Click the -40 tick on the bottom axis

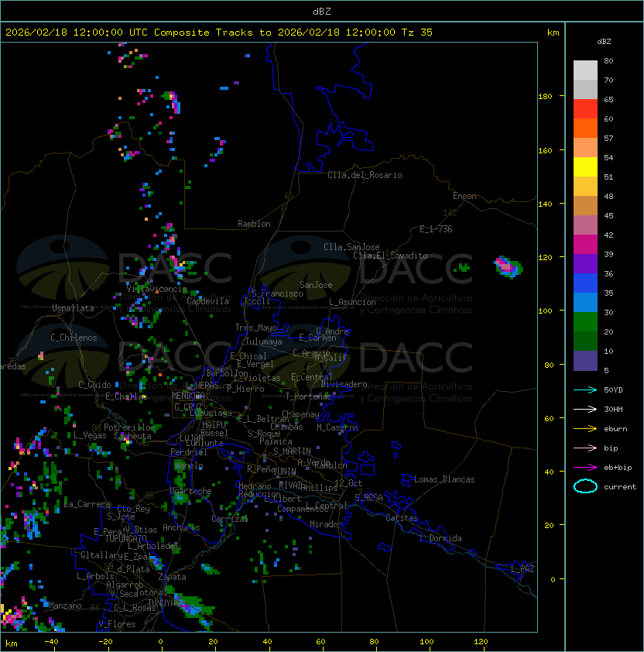pyautogui.click(x=51, y=642)
